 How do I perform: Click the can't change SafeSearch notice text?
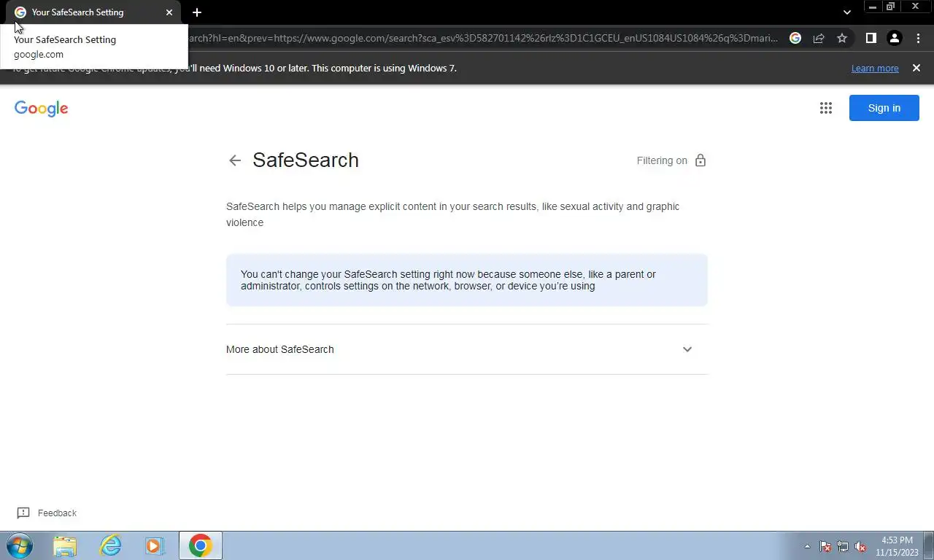pos(448,280)
